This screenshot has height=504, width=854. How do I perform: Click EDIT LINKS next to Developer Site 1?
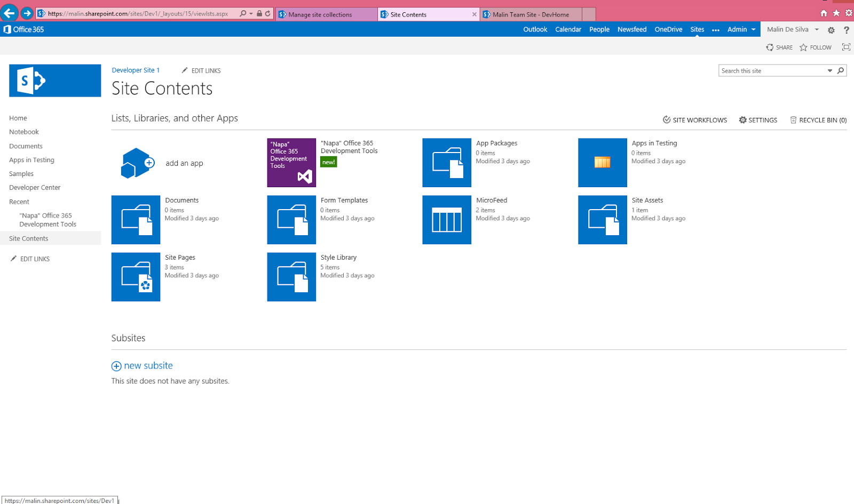(x=201, y=70)
